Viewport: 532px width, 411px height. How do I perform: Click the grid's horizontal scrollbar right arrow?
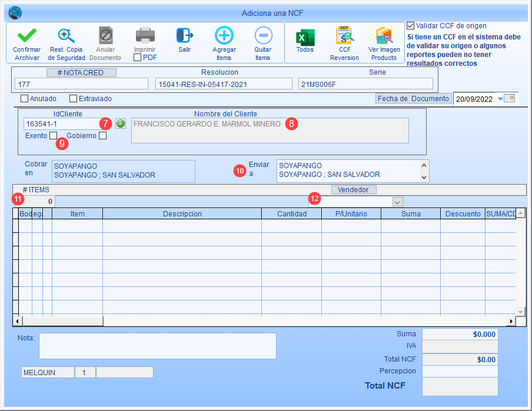point(511,321)
